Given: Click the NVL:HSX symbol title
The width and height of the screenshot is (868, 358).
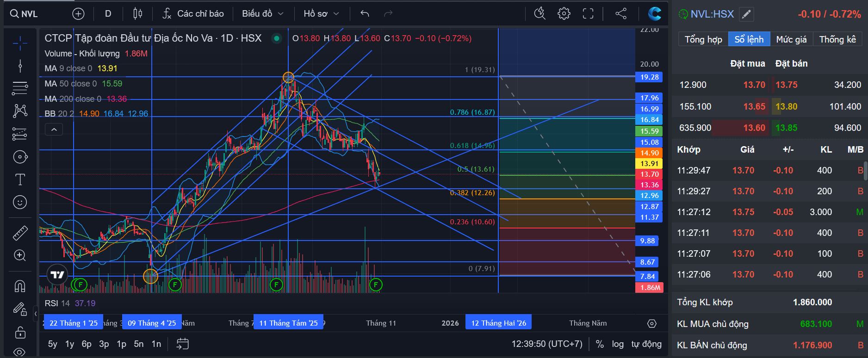Looking at the screenshot, I should (712, 14).
